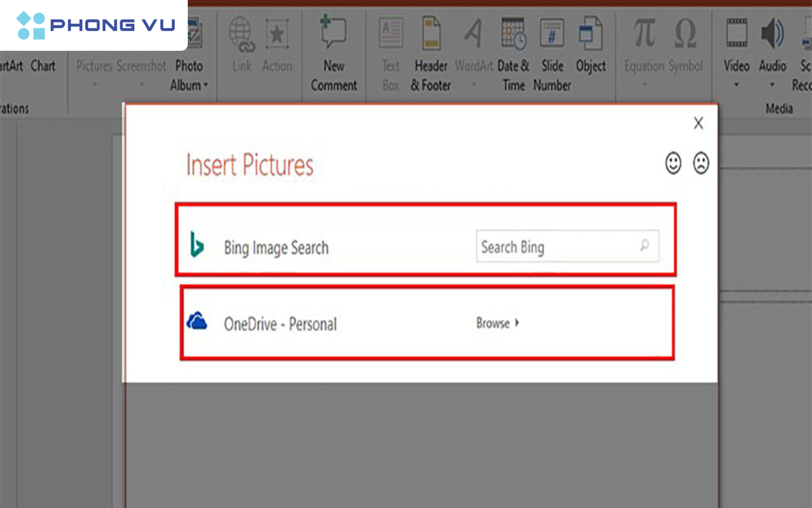The image size is (812, 508).
Task: Click the Action star icon
Action: 277,34
